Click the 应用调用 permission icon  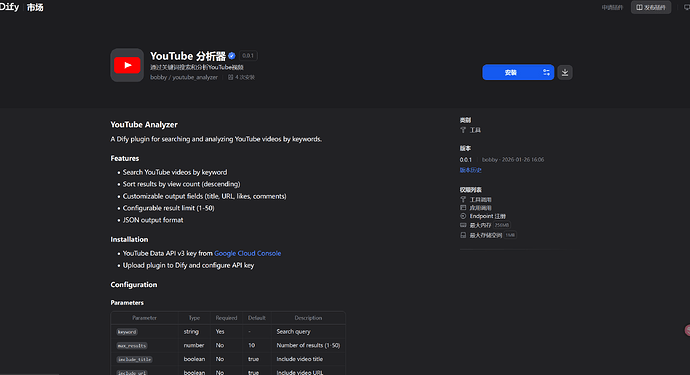coord(463,208)
